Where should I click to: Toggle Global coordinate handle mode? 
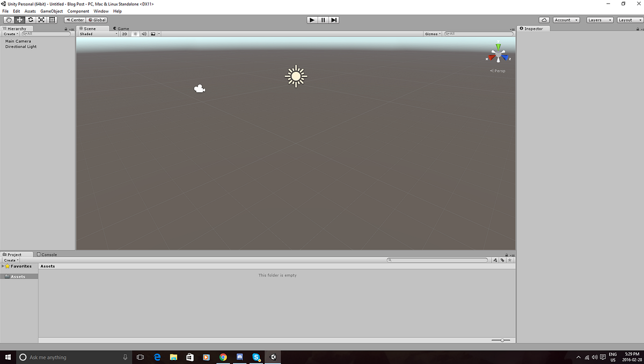click(97, 20)
